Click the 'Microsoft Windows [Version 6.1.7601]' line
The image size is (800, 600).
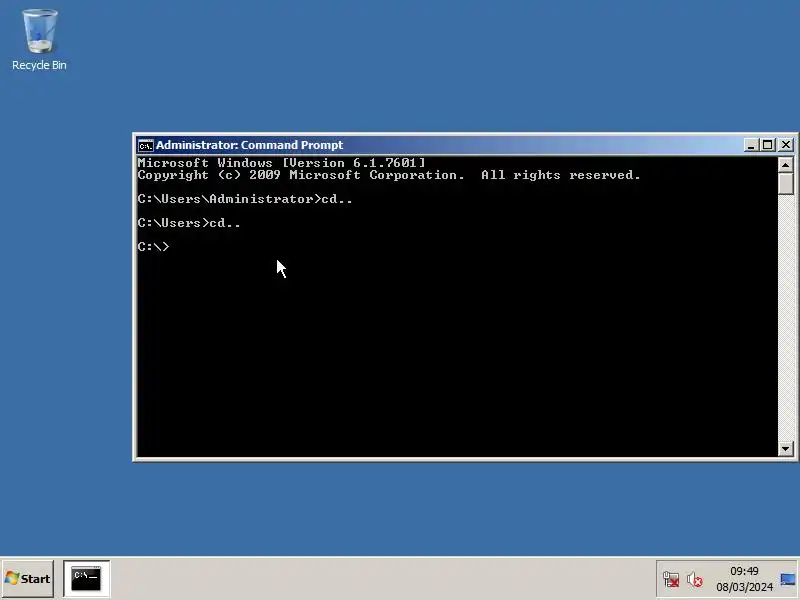(x=281, y=163)
